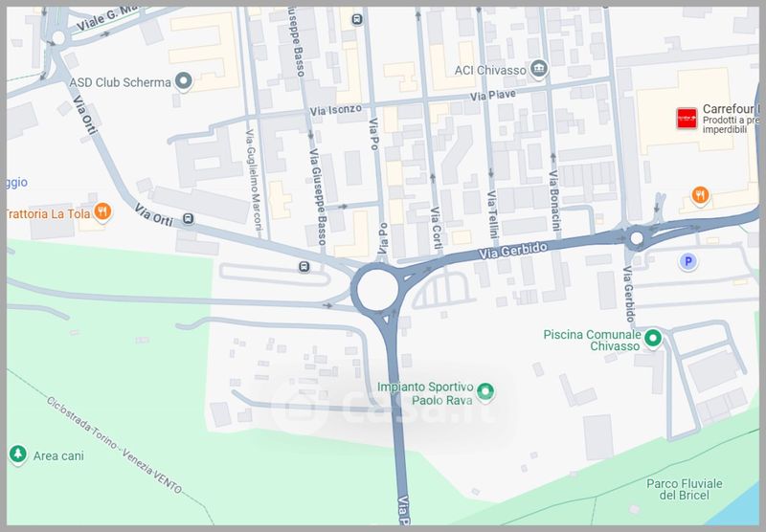
Task: Select the Piscina Comunale Chivasso green marker
Action: (x=653, y=338)
